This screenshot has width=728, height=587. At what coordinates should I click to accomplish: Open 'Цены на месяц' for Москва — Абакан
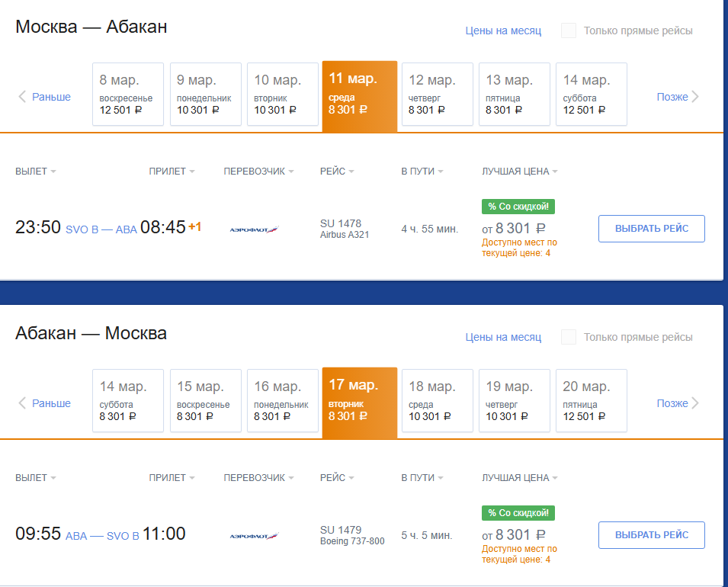[503, 30]
